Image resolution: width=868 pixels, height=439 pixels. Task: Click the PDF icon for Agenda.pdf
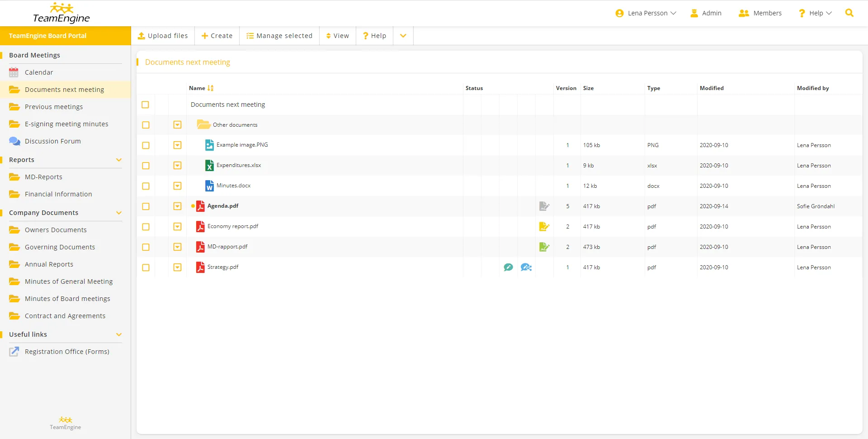[200, 206]
